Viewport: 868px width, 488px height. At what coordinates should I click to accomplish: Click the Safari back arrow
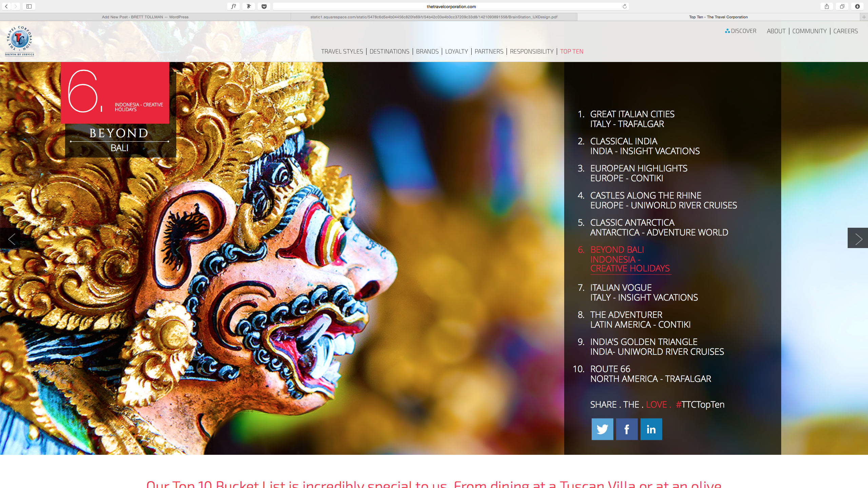[x=6, y=6]
